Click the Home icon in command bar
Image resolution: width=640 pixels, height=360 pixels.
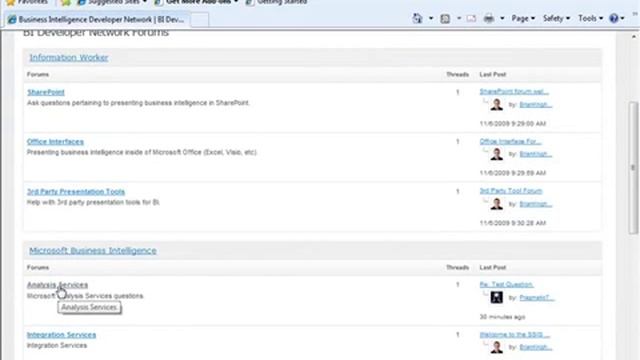pos(417,18)
